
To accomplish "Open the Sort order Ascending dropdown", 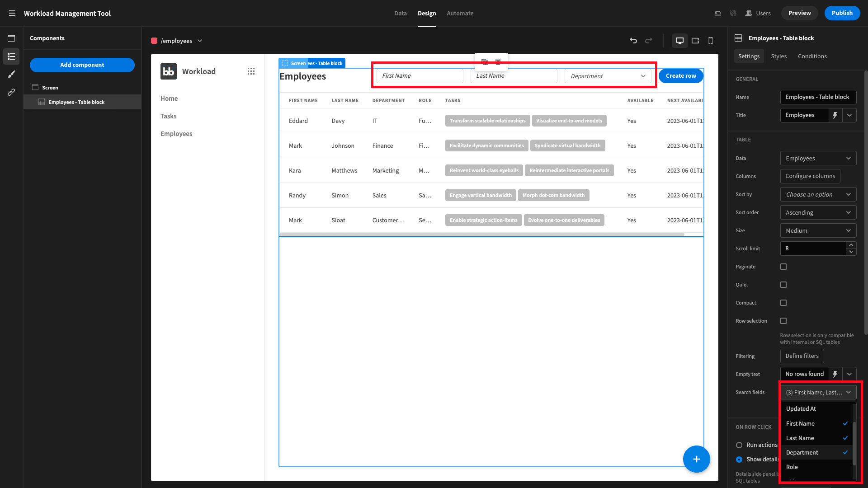I will point(818,212).
